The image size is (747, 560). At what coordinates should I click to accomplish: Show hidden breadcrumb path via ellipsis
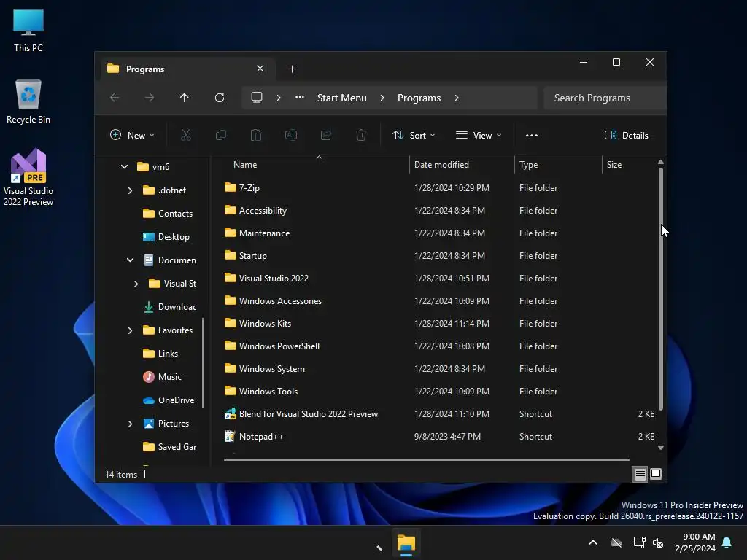pyautogui.click(x=300, y=97)
